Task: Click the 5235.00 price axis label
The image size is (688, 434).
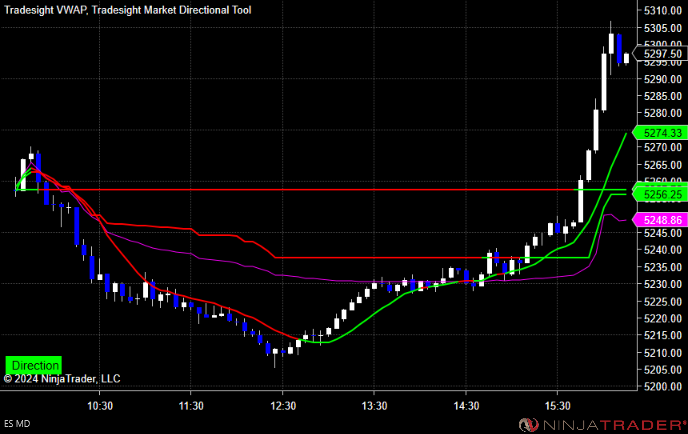Action: coord(663,267)
